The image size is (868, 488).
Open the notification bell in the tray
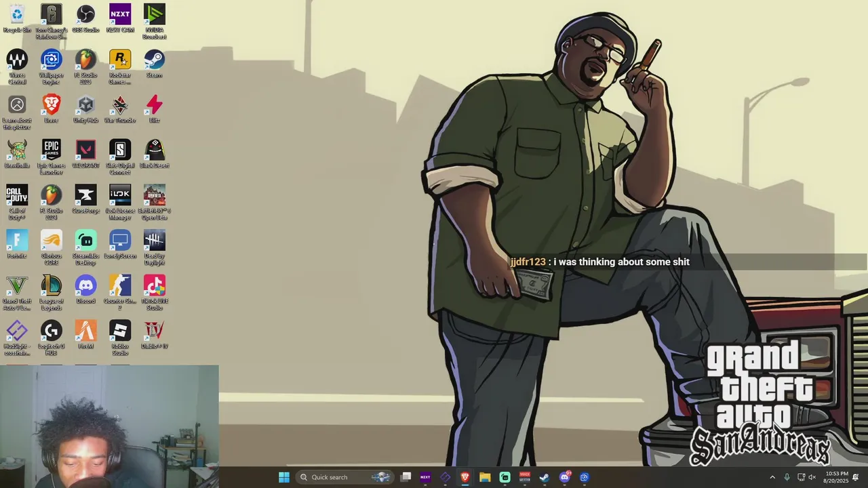pyautogui.click(x=856, y=477)
